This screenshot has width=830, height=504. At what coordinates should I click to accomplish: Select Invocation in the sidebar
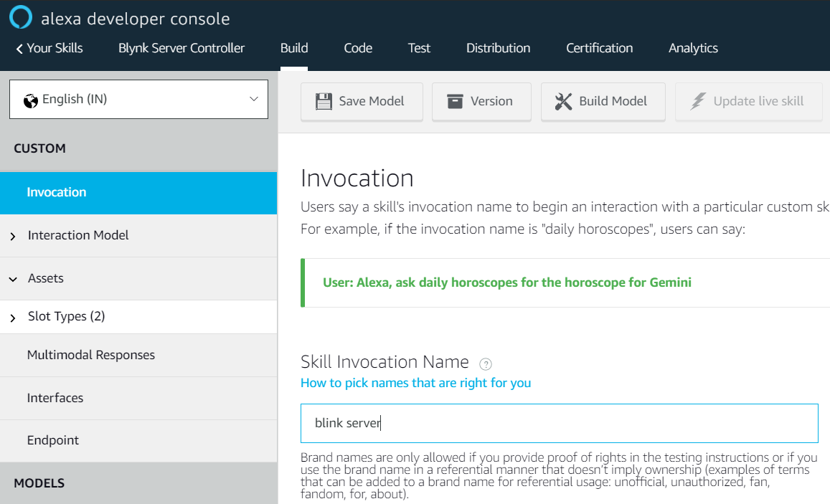(x=138, y=193)
